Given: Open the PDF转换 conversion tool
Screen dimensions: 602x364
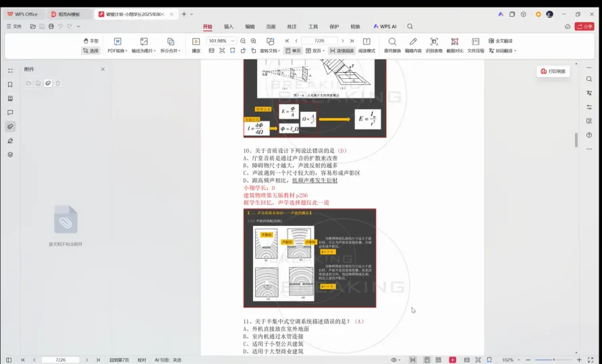Looking at the screenshot, I should [x=117, y=45].
